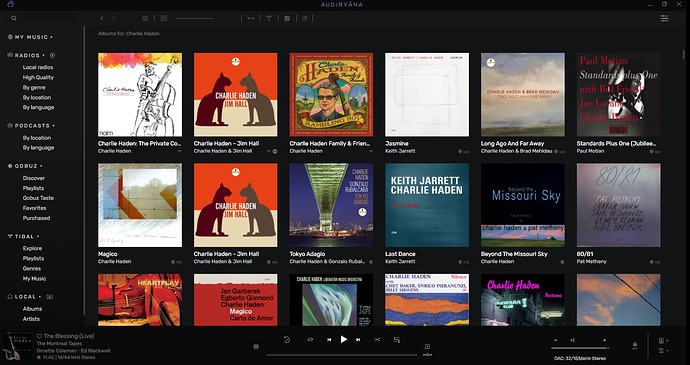Browse podcasts By language
Viewport: 690px width, 365px height.
(38, 148)
